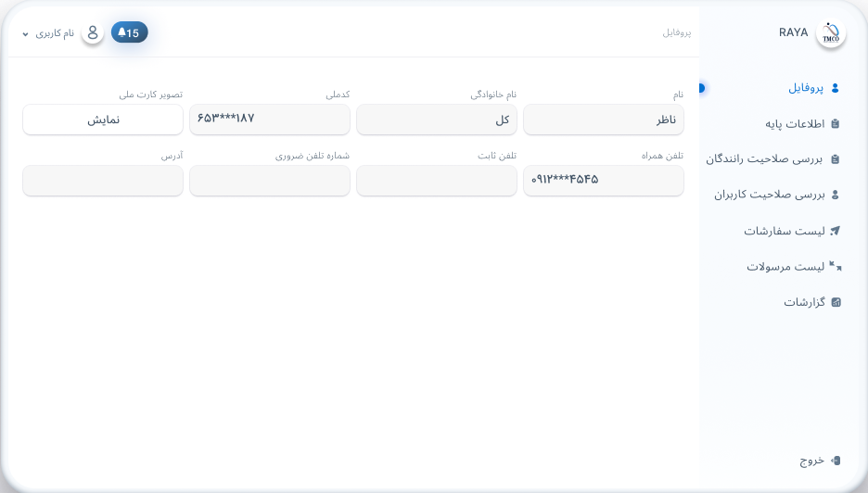Focus the تلفن ثابت input field
Image resolution: width=868 pixels, height=493 pixels.
(436, 181)
